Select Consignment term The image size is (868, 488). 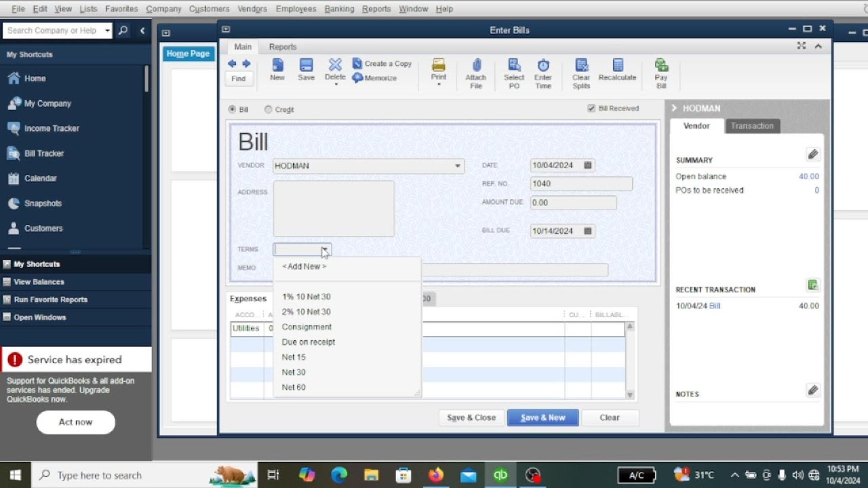coord(307,327)
